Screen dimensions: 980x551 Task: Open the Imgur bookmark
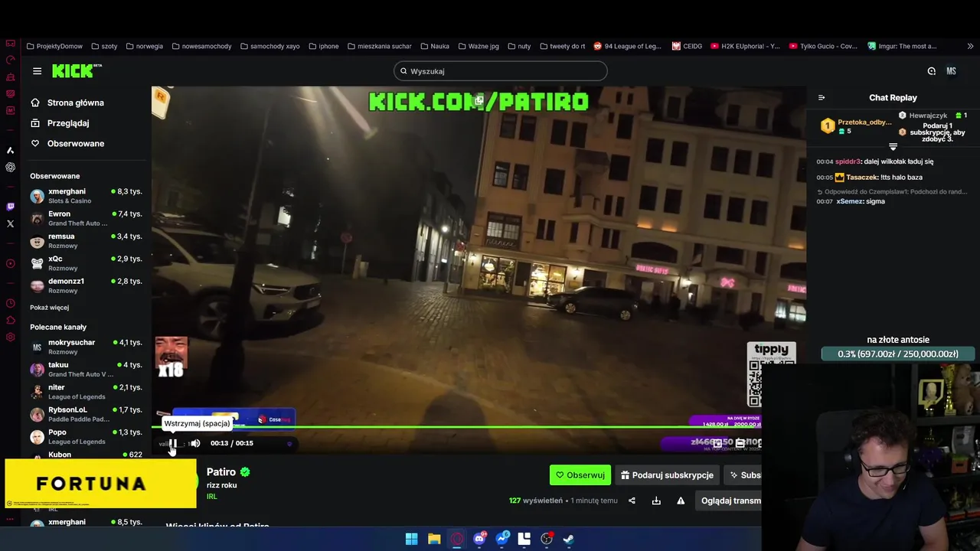coord(902,46)
